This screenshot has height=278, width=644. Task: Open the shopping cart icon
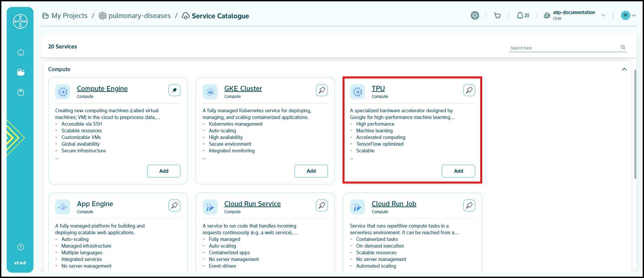coord(497,16)
